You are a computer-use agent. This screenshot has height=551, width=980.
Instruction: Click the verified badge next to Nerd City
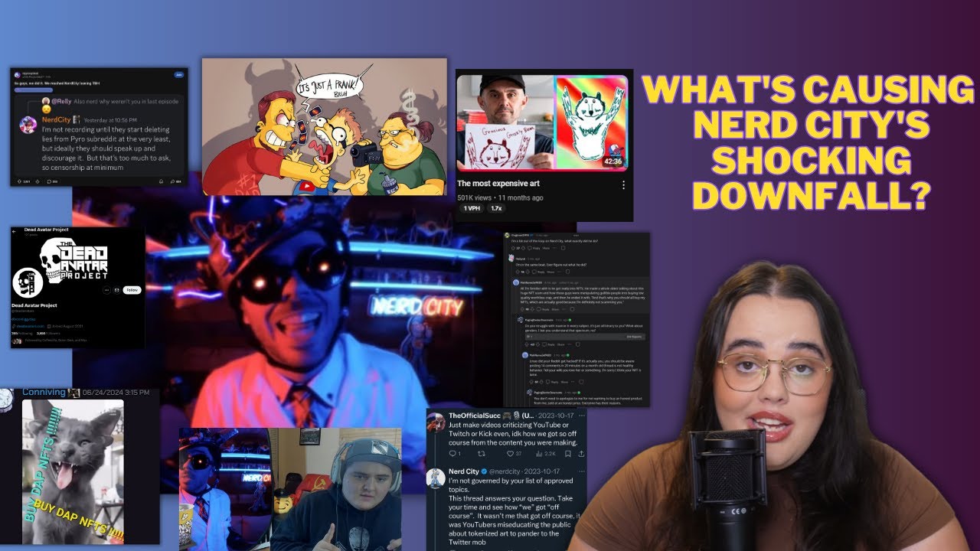[x=485, y=471]
